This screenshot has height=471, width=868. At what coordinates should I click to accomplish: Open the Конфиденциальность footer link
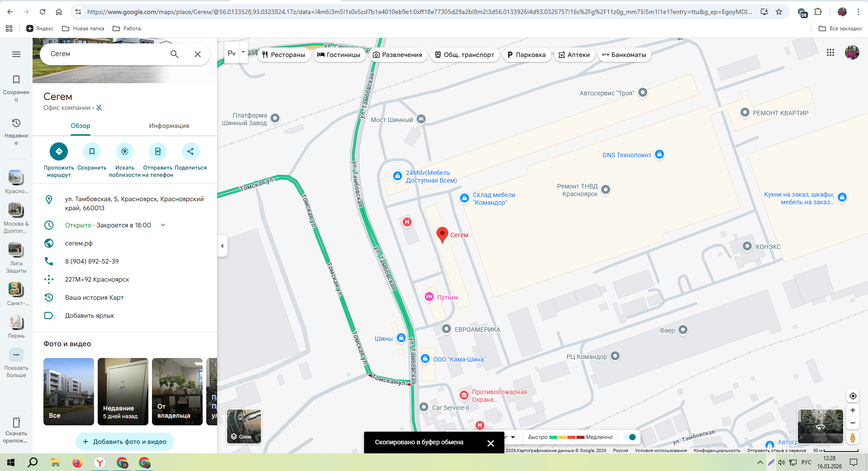pyautogui.click(x=717, y=451)
